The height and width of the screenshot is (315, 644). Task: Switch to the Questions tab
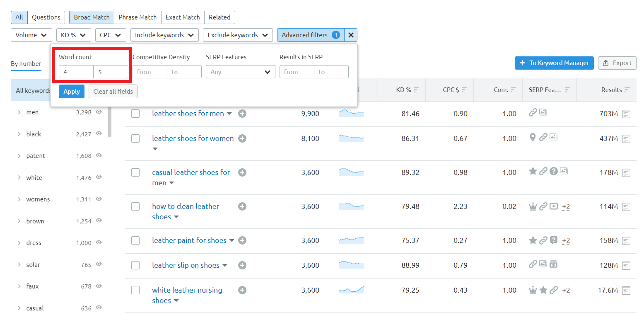pos(46,17)
